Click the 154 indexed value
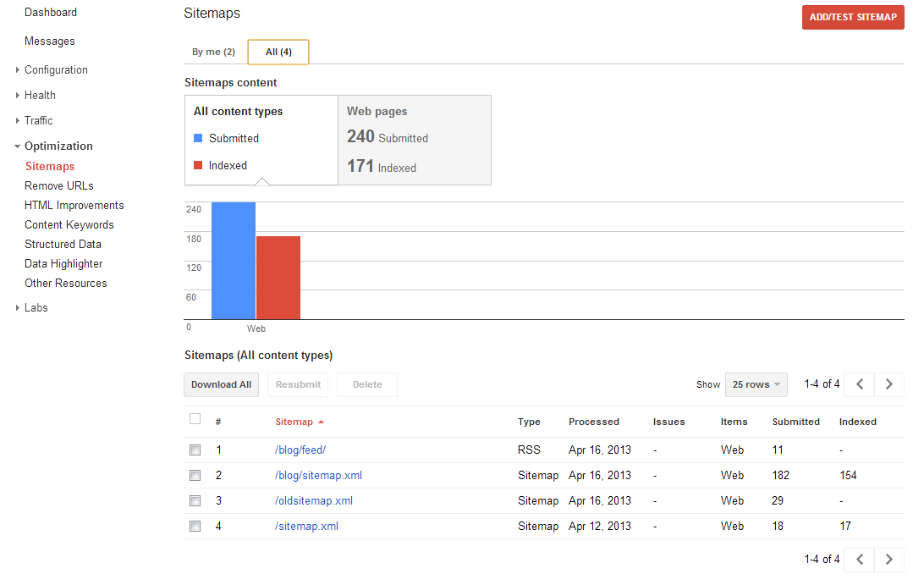This screenshot has height=585, width=924. coord(848,475)
